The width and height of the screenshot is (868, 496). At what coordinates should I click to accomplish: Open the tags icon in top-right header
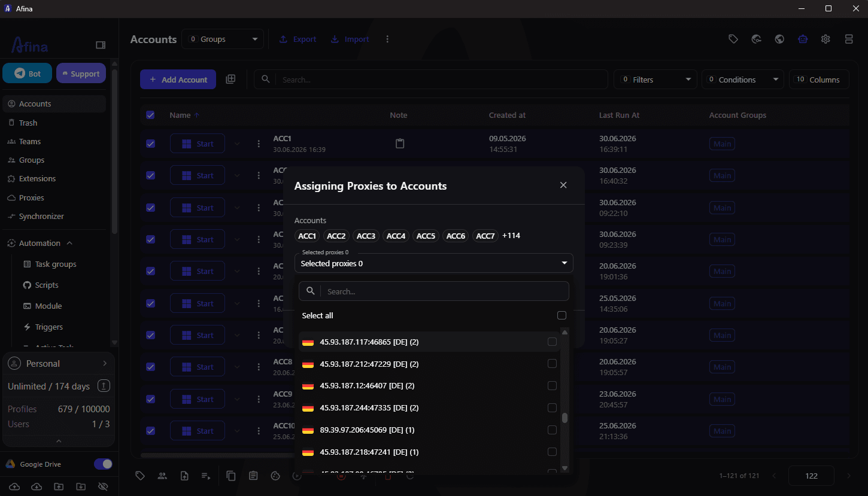pos(733,39)
